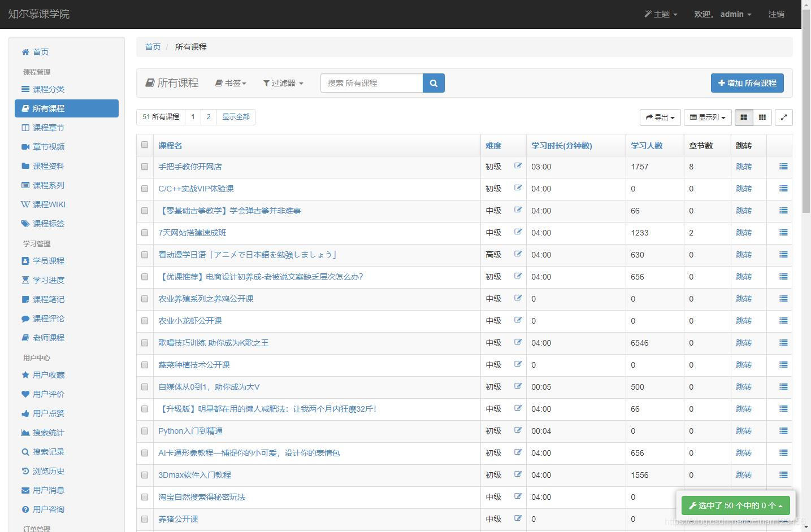Edit difficulty icon for C/C++实战VIP体验课
The image size is (811, 532).
coord(518,188)
